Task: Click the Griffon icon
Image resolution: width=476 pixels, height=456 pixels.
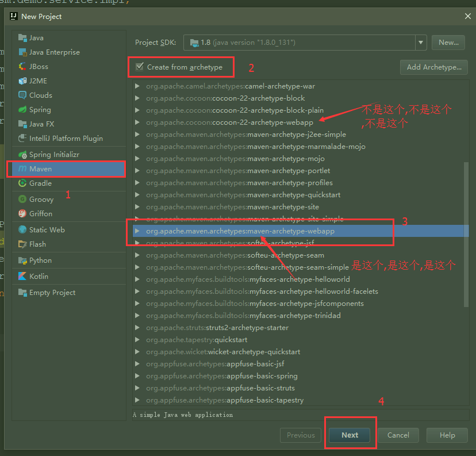Action: [x=22, y=213]
